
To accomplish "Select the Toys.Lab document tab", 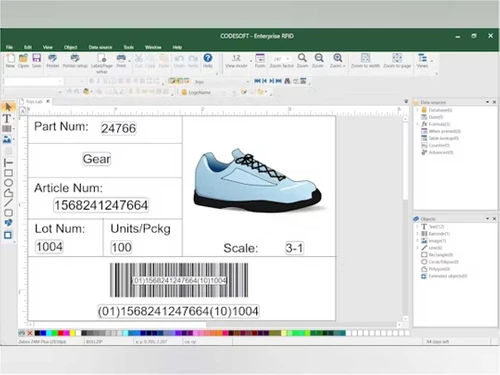I will (x=34, y=101).
